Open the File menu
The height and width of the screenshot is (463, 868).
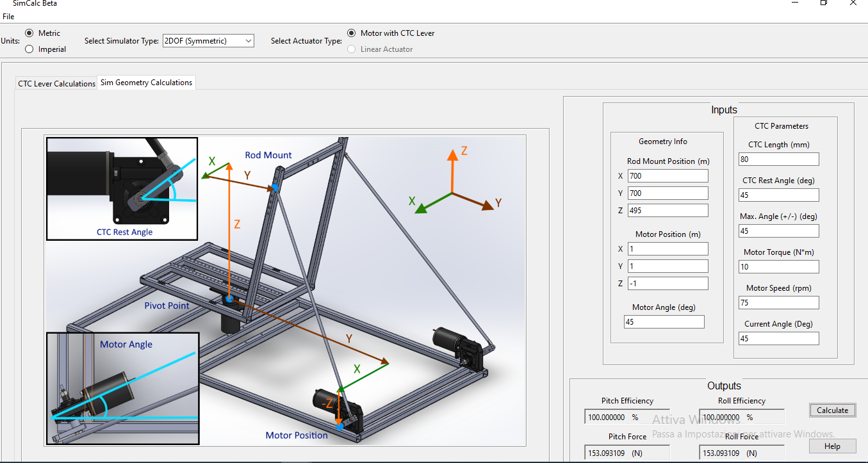(8, 17)
